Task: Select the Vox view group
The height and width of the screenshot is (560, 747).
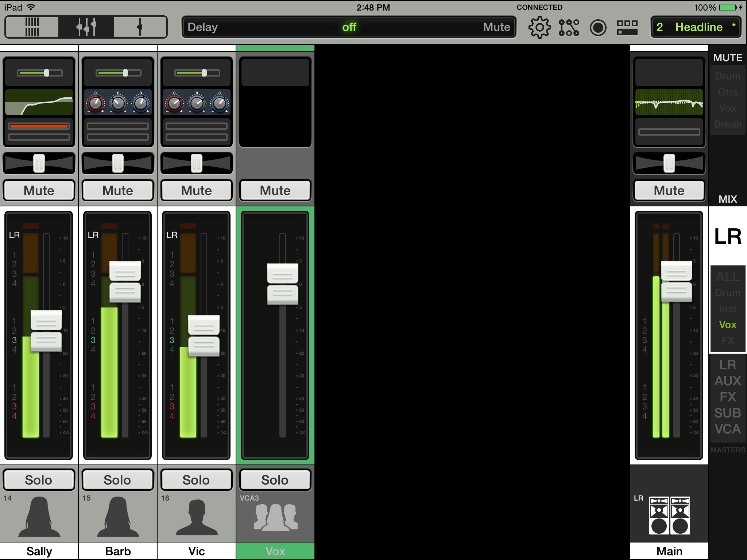Action: coord(728,324)
